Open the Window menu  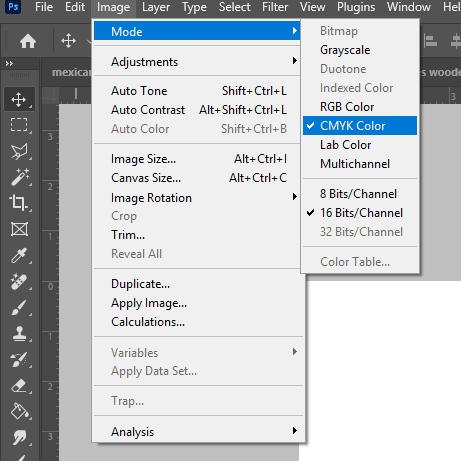coord(409,7)
